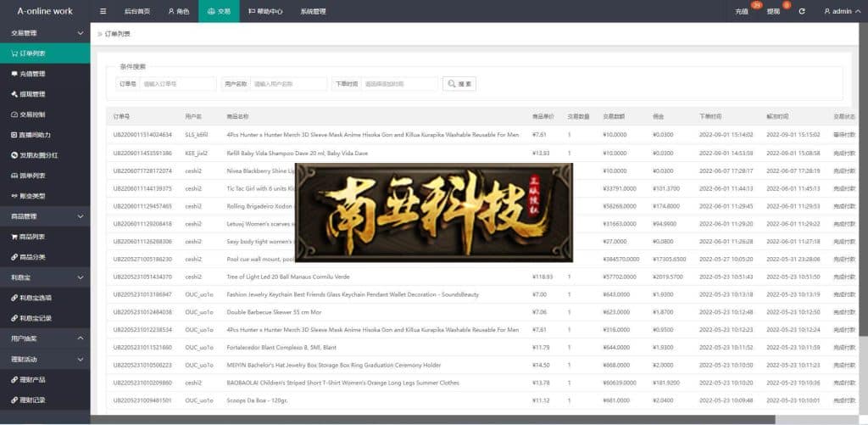The image size is (868, 425).
Task: Focus the 订单号 order number input
Action: tap(178, 84)
